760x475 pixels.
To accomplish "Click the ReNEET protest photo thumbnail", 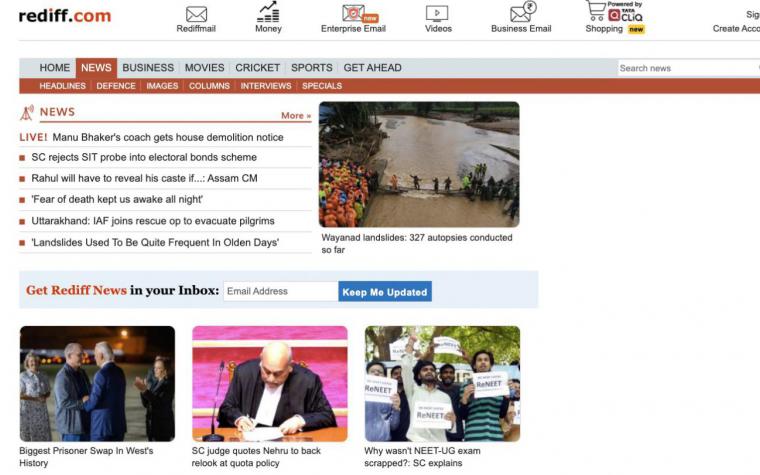I will click(x=442, y=383).
